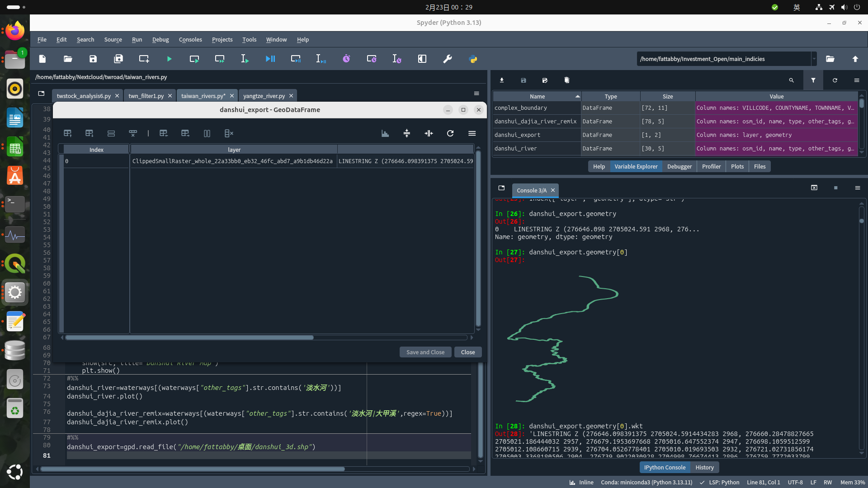The image size is (868, 488).
Task: Refresh the danshui_export dataframe view
Action: pyautogui.click(x=450, y=133)
